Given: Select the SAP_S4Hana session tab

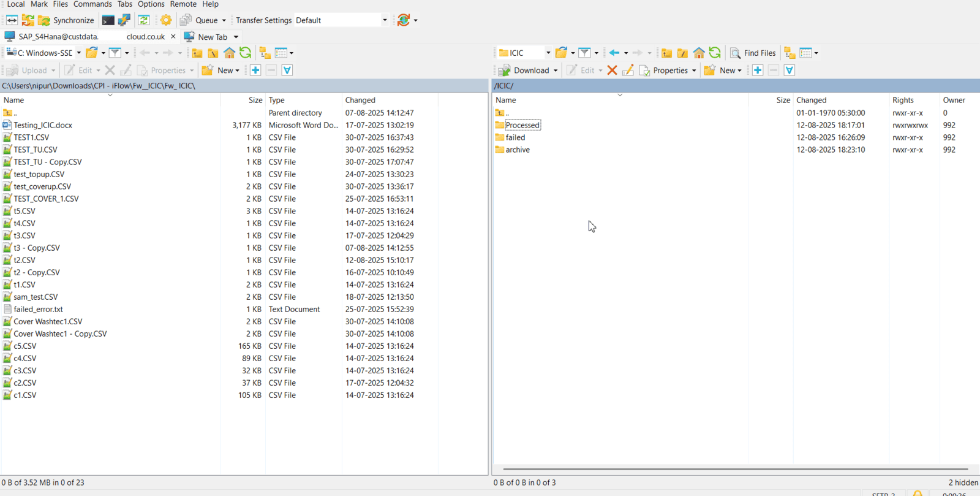Looking at the screenshot, I should coord(58,37).
